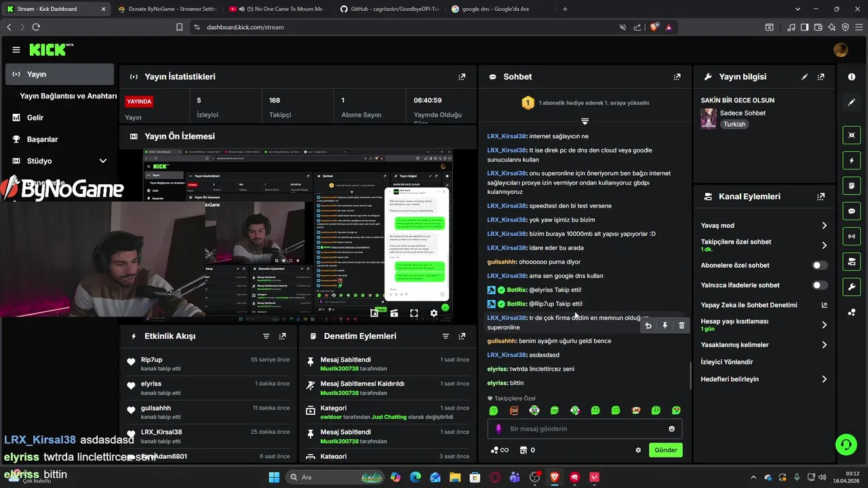Viewport: 868px width, 488px height.
Task: Pop out the Yayın İstatistikleri panel
Action: [x=462, y=77]
